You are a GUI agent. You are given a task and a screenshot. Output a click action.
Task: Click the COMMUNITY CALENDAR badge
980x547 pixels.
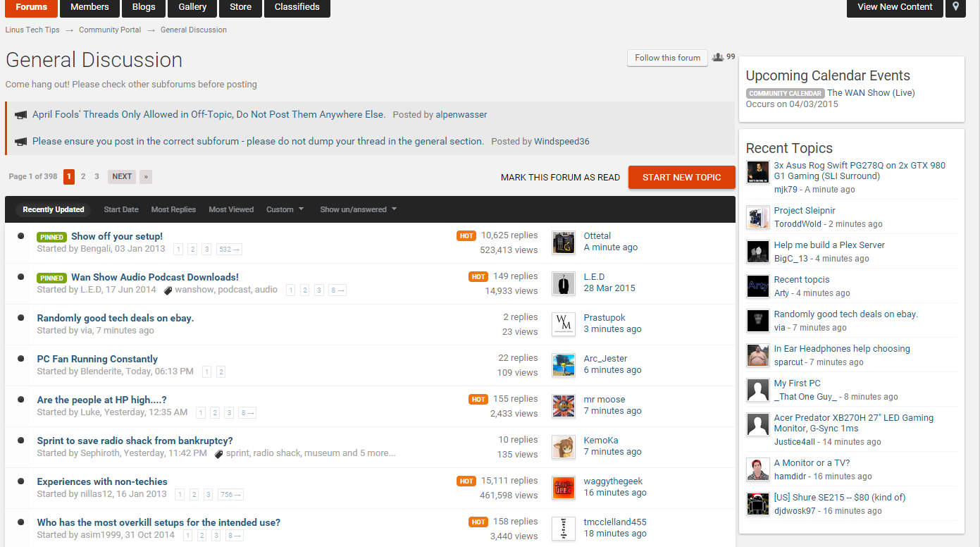[785, 93]
